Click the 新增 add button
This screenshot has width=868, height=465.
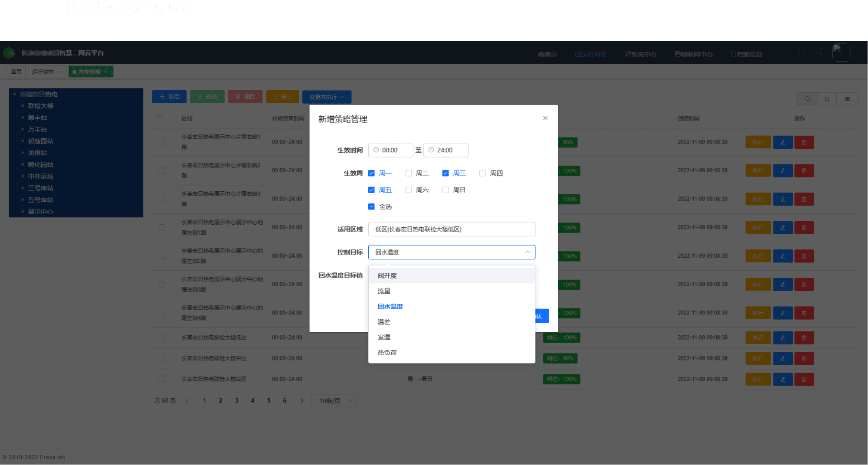169,97
